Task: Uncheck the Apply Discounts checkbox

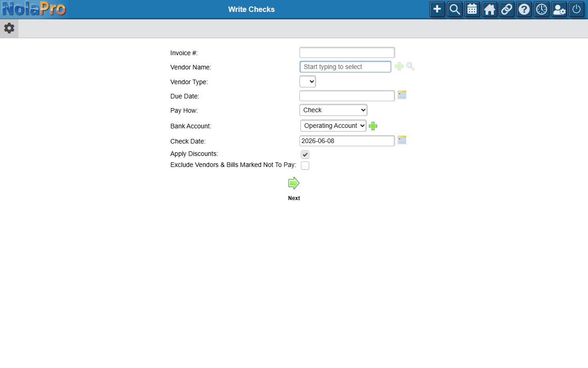Action: tap(305, 155)
